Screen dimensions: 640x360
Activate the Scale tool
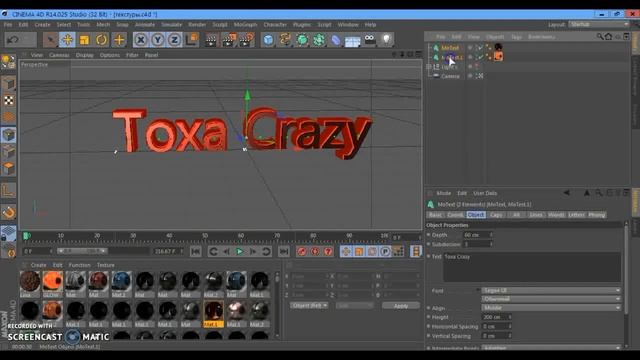(84, 40)
